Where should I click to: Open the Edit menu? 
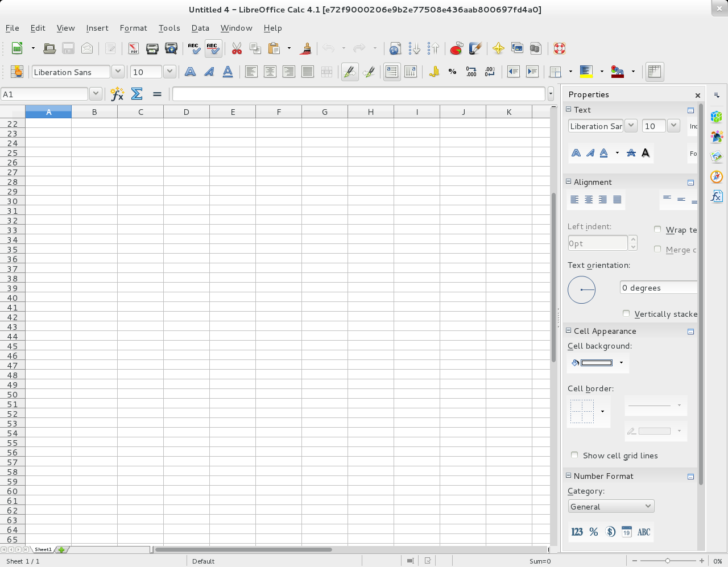click(38, 28)
